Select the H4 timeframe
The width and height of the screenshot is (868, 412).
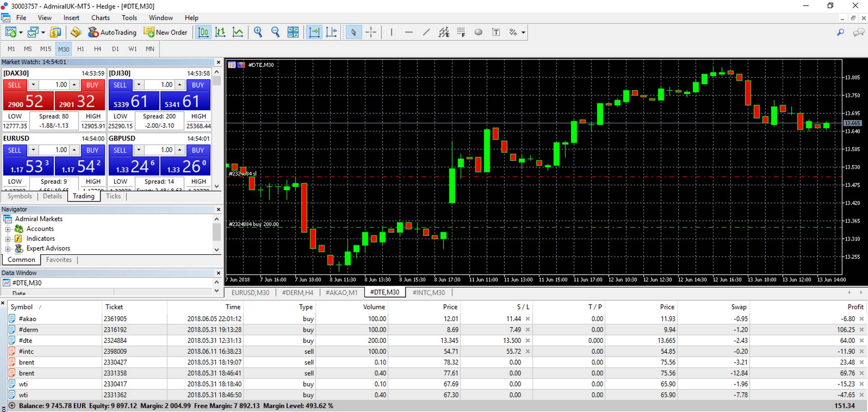point(97,49)
